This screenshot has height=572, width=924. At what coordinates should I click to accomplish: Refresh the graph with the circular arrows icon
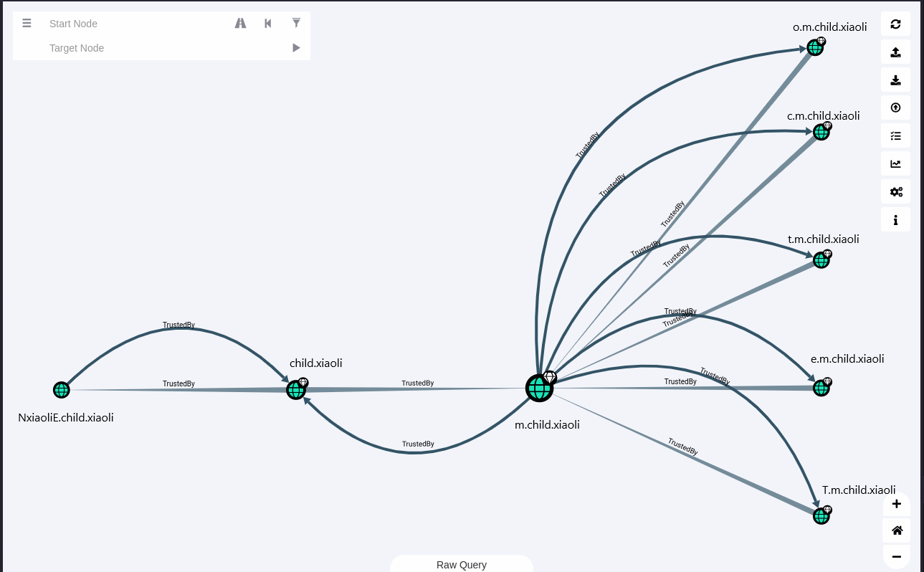[x=895, y=24]
